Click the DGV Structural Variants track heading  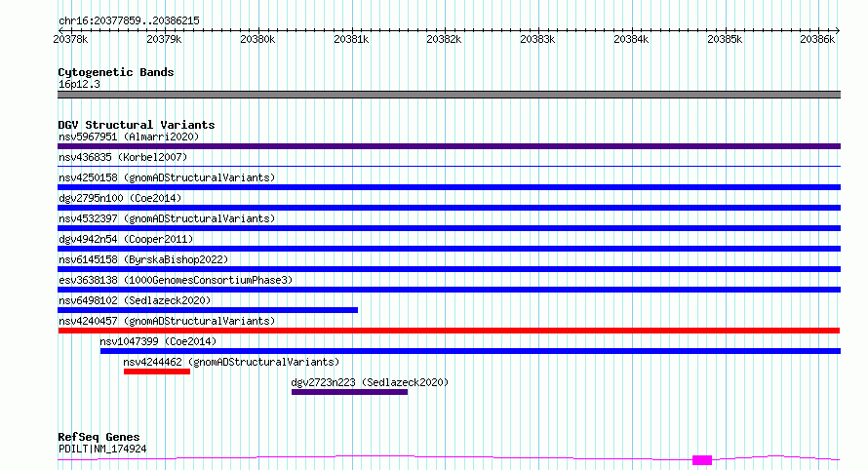(x=137, y=125)
